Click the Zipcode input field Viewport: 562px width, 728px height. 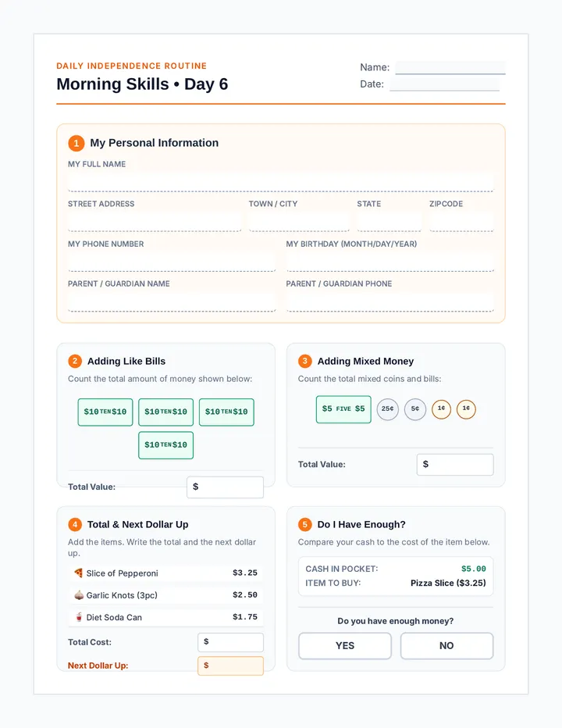click(461, 223)
